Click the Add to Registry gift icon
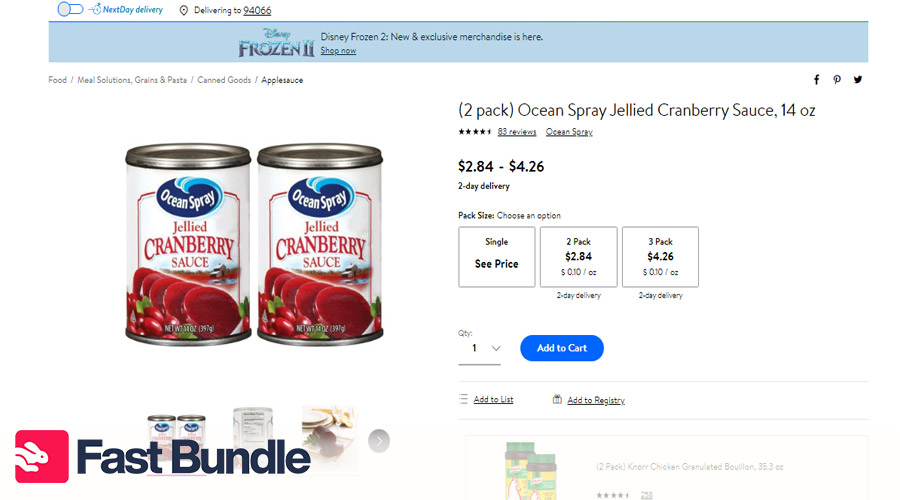Viewport: 900px width, 500px height. tap(557, 399)
